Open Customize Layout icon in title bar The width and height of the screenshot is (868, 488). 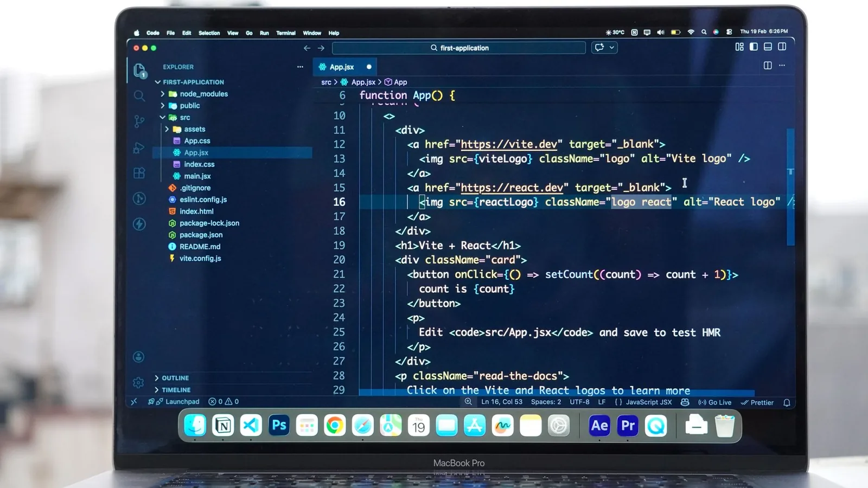(x=739, y=47)
